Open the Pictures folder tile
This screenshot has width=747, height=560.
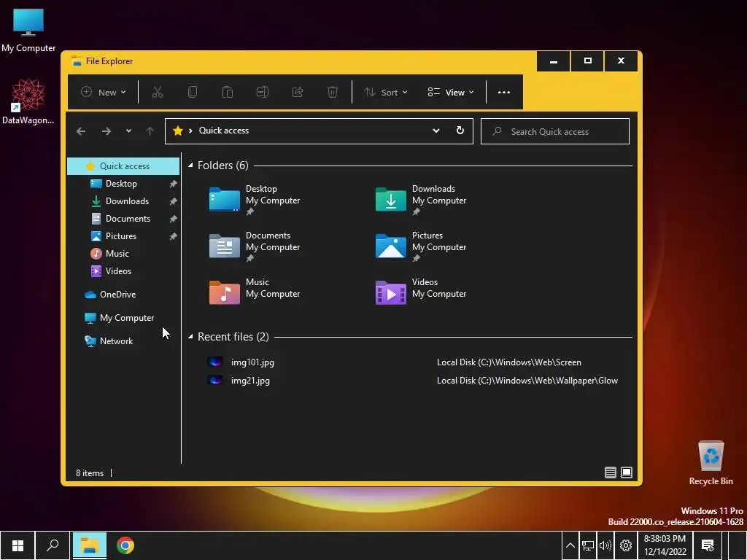422,246
